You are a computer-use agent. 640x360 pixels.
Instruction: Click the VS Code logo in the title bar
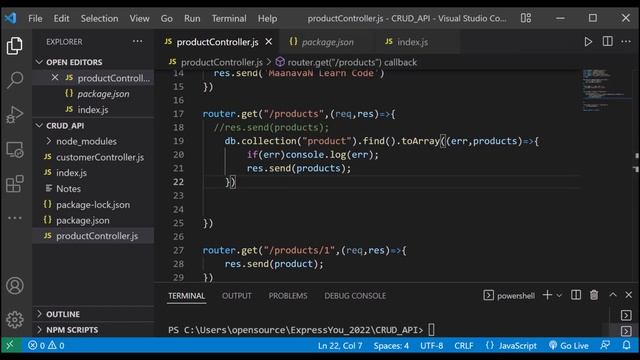pos(11,18)
